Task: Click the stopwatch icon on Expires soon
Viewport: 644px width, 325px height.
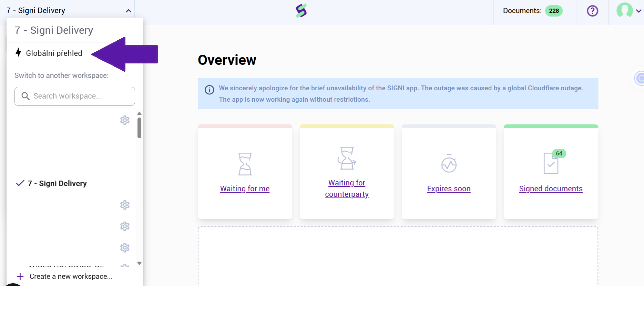Action: [449, 163]
